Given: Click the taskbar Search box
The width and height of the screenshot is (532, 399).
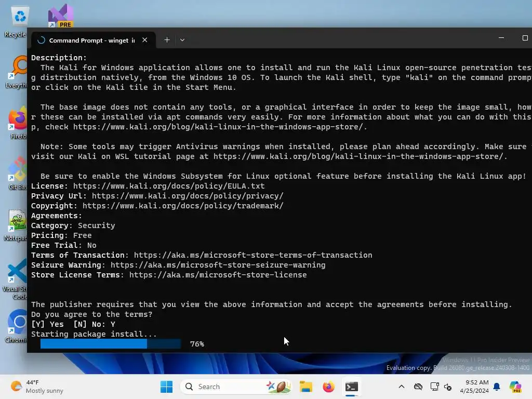Looking at the screenshot, I should [x=236, y=387].
